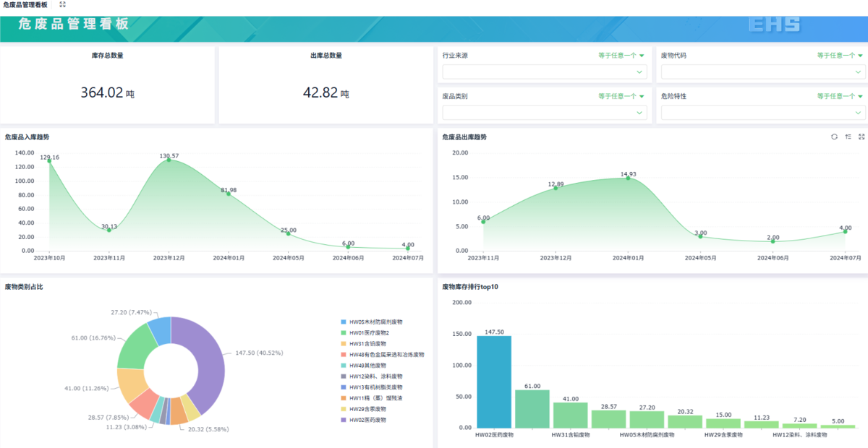
Task: Toggle HW29含汞废物 legend entry in pie chart
Action: pyautogui.click(x=364, y=408)
